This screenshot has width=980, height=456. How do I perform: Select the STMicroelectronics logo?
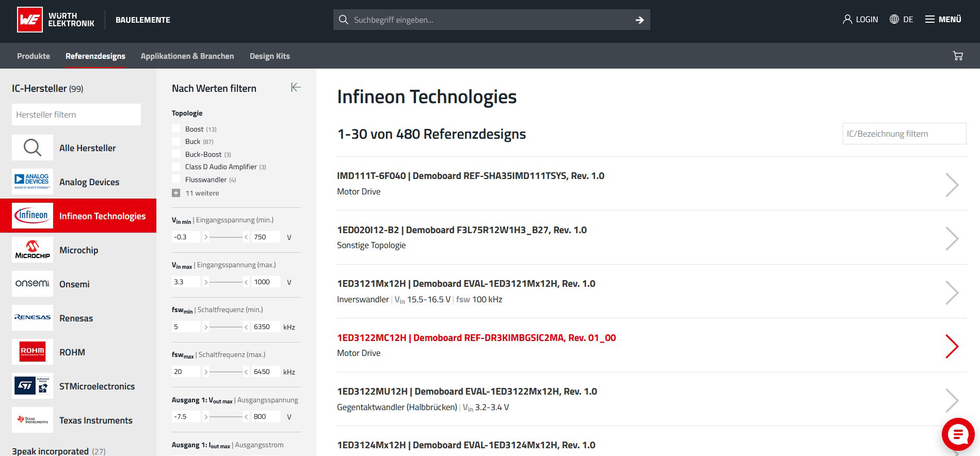(x=33, y=386)
